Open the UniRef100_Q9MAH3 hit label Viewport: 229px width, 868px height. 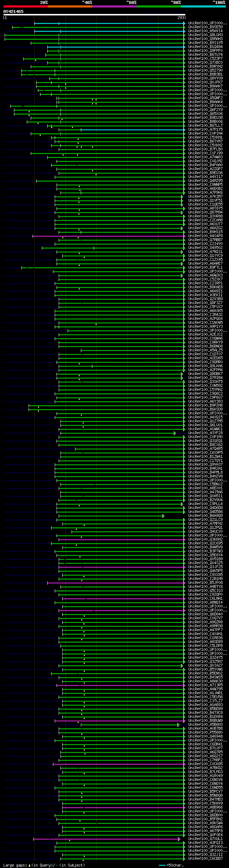(205, 39)
